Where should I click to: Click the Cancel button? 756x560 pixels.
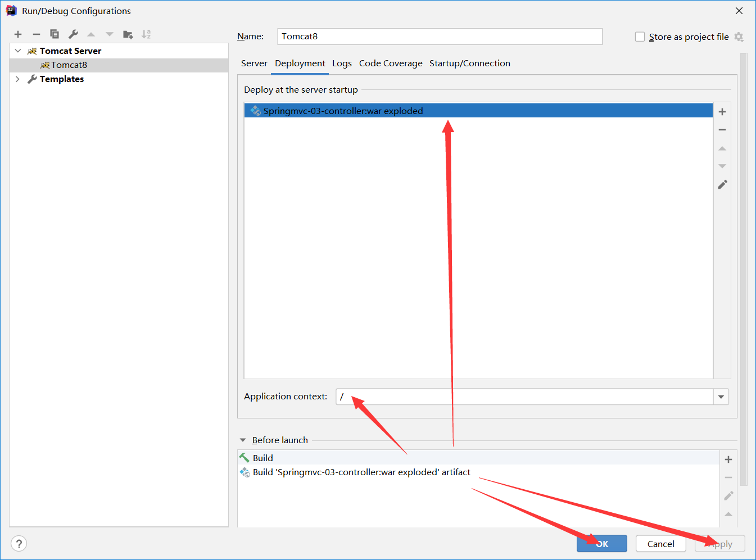[x=661, y=544]
